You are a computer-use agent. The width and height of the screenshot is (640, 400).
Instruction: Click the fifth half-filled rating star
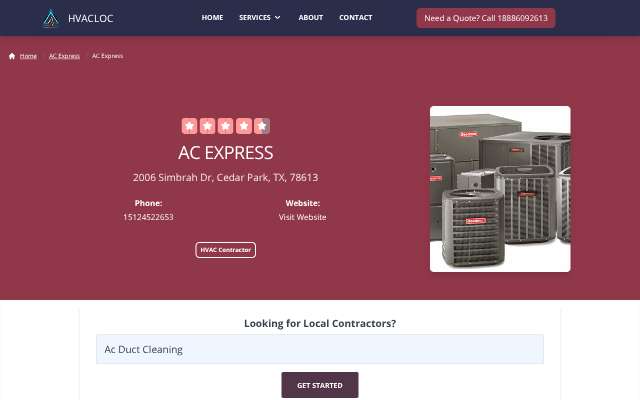pyautogui.click(x=262, y=126)
